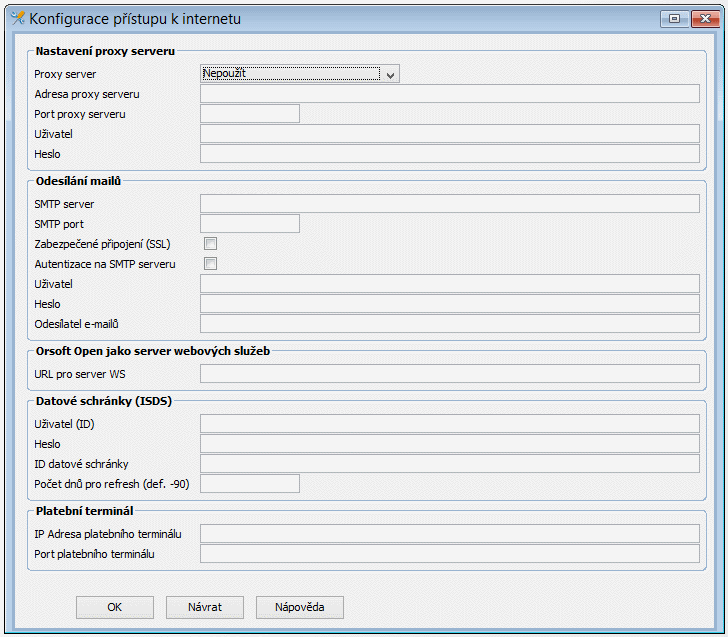The height and width of the screenshot is (637, 728).
Task: Click into the SMTP port field
Action: coord(250,224)
